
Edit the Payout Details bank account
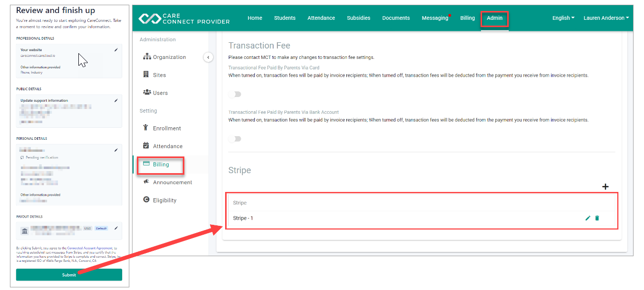[x=116, y=228]
